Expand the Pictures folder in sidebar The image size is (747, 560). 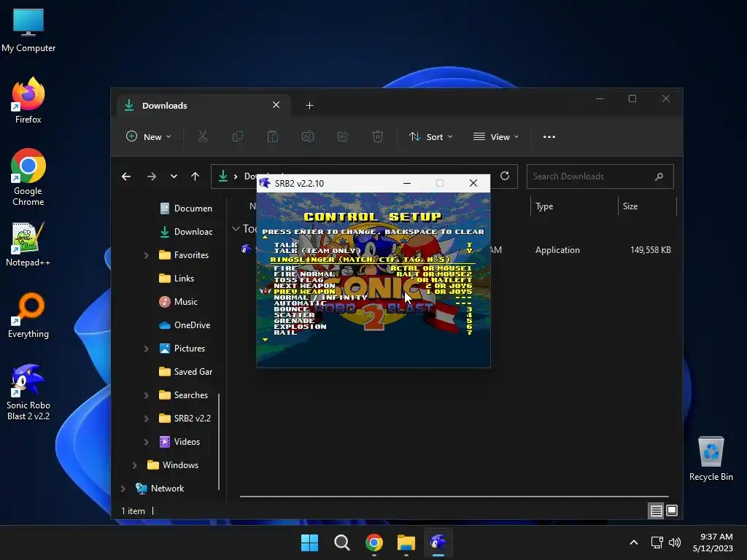click(146, 349)
